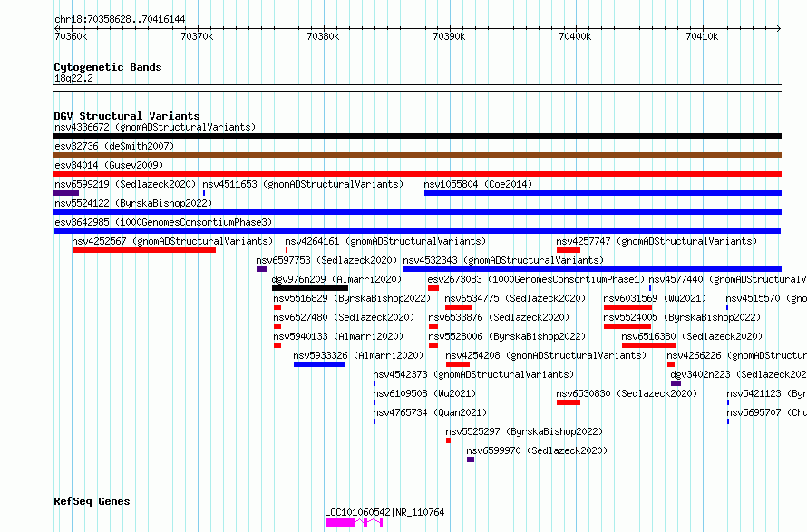Open the nsv5940133 Almarri2020 label
The image size is (807, 532).
[x=338, y=336]
